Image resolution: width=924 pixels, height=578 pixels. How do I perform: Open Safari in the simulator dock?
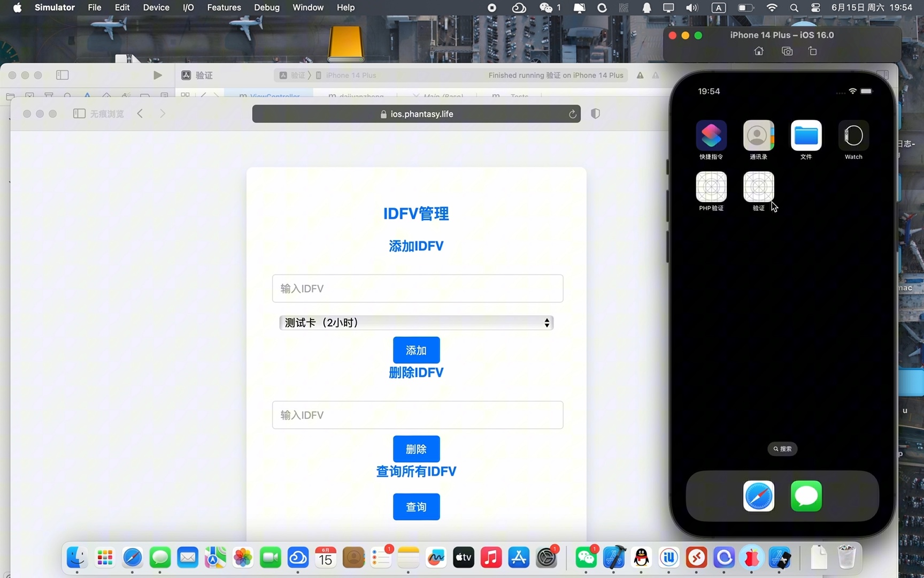758,496
